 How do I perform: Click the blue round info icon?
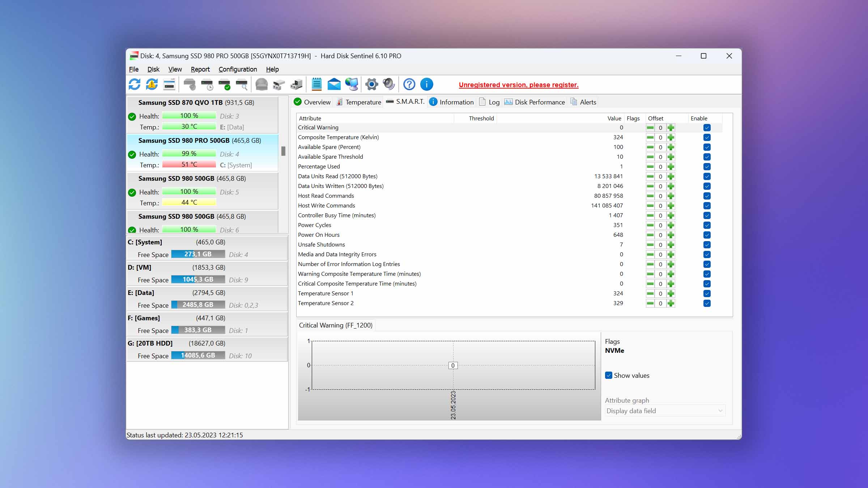pyautogui.click(x=427, y=84)
